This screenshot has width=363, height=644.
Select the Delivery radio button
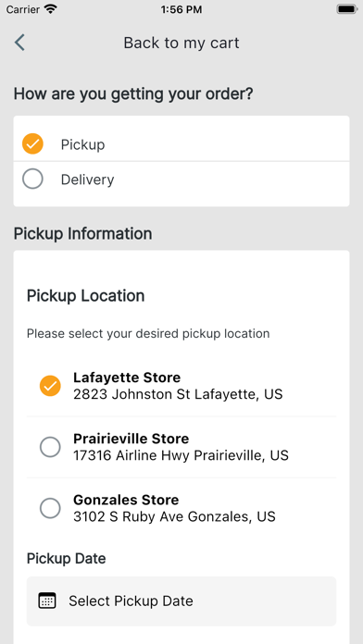tap(32, 180)
